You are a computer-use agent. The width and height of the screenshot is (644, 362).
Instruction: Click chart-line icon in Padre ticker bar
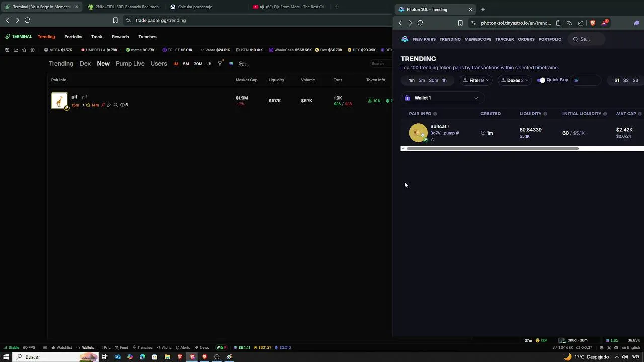pos(16,50)
